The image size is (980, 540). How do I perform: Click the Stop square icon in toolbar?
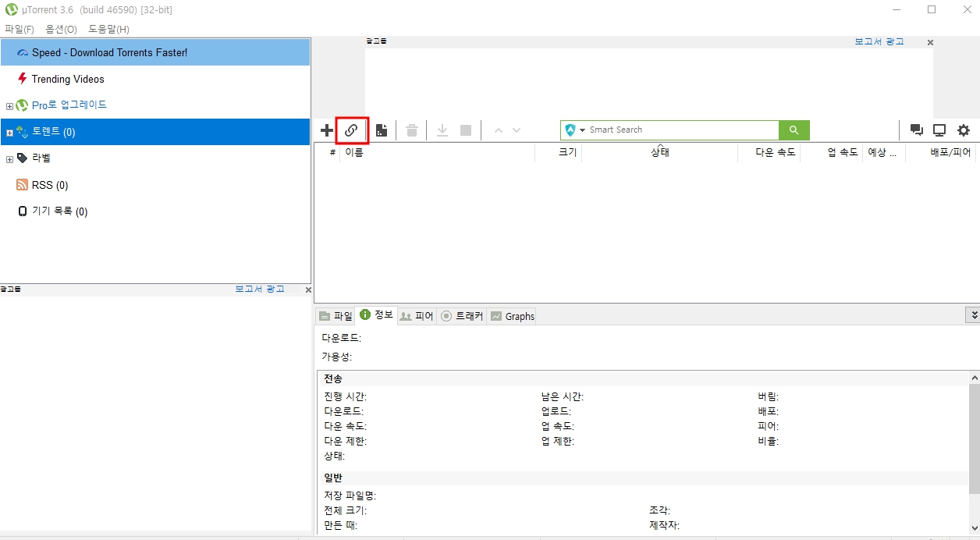466,130
